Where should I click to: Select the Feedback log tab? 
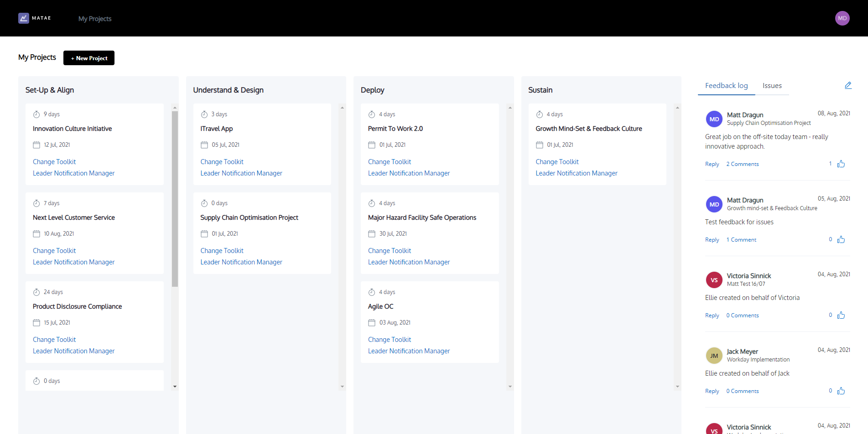pos(726,85)
